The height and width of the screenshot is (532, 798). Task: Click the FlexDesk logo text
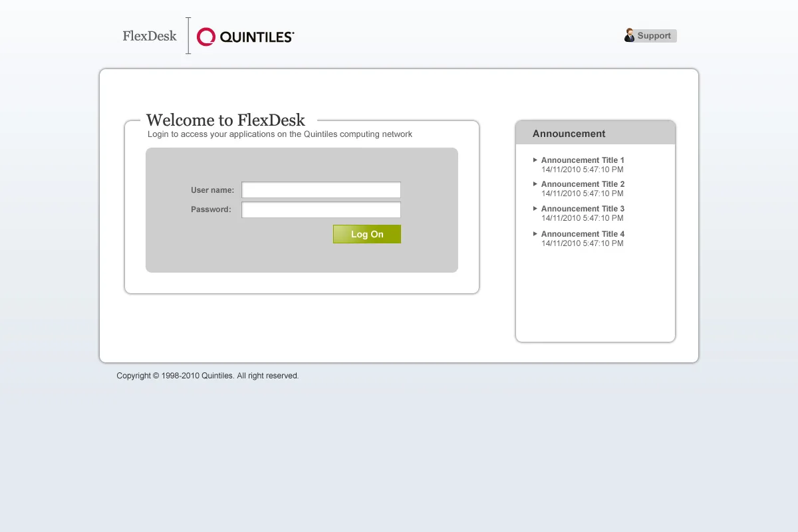tap(150, 36)
